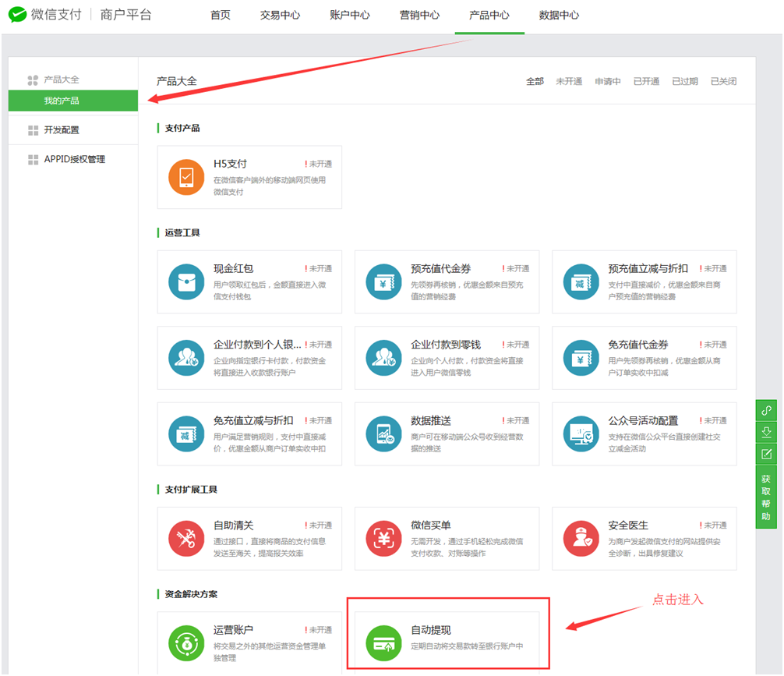Filter products by 全部

coord(535,81)
